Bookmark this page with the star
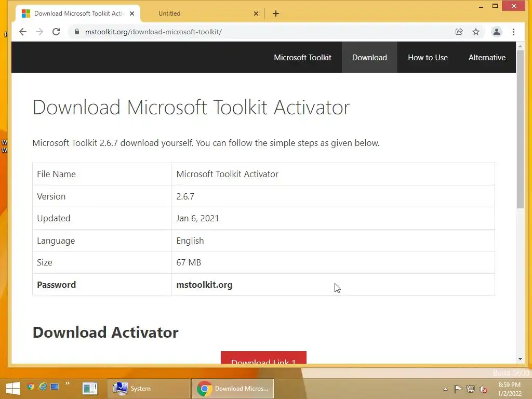The image size is (532, 399). (x=476, y=32)
